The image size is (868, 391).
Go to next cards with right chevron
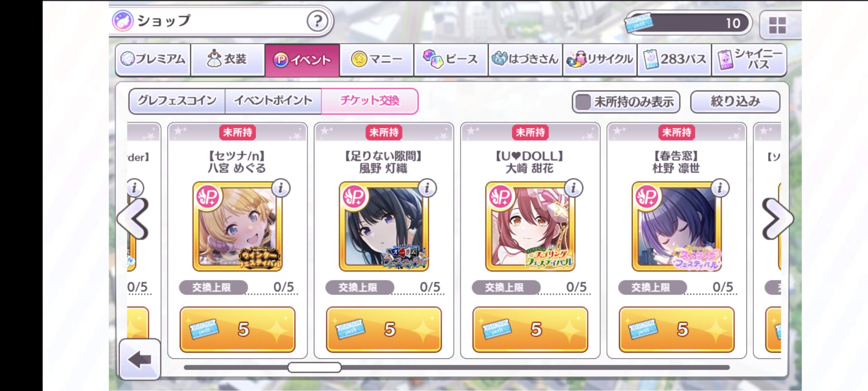778,219
